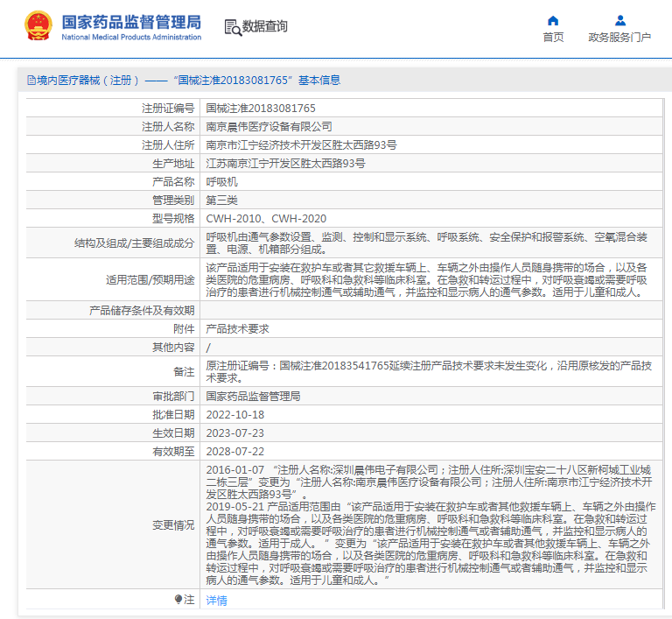Open 数据查询 data query text link
The height and width of the screenshot is (619, 672).
click(x=265, y=27)
